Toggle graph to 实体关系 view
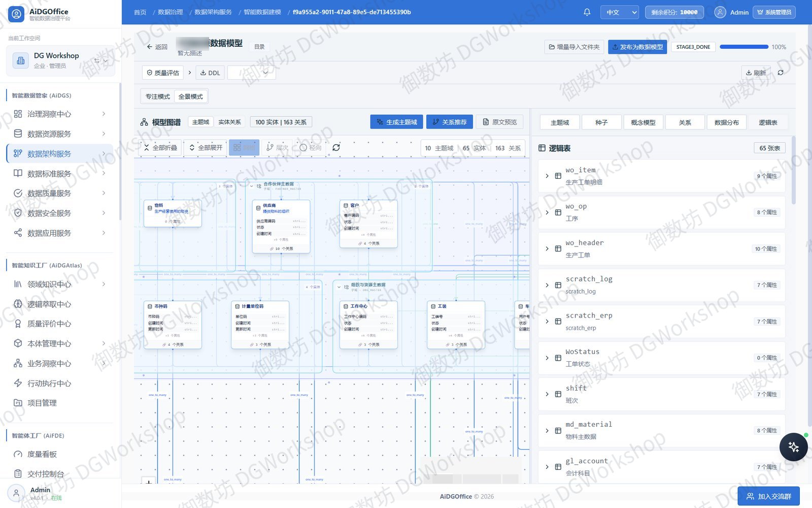The width and height of the screenshot is (812, 508). (x=229, y=122)
